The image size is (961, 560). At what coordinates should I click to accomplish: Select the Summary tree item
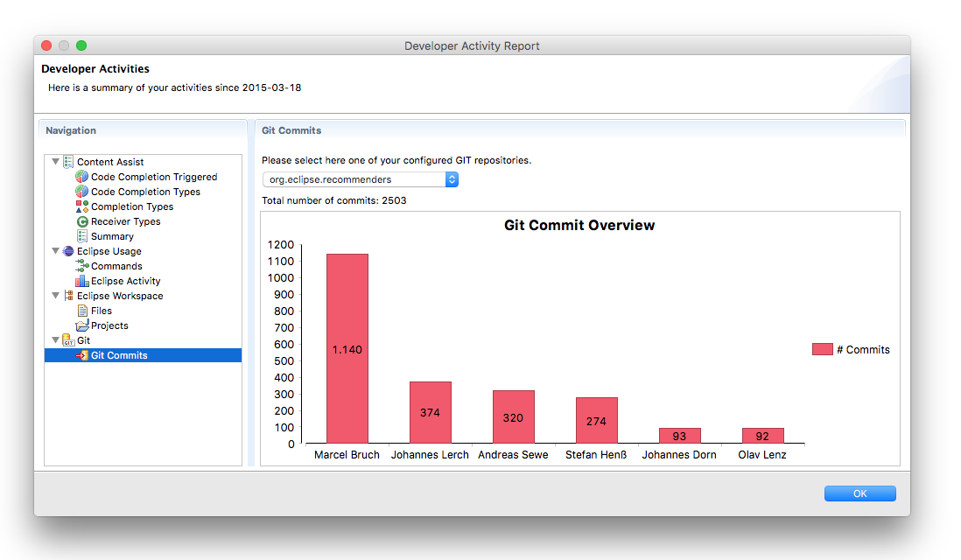(112, 236)
